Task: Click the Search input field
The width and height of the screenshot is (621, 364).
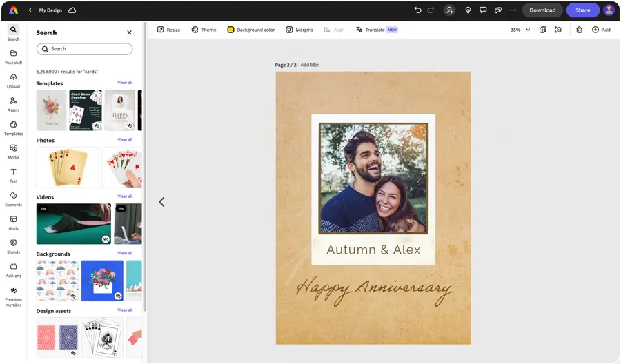Action: [x=84, y=49]
